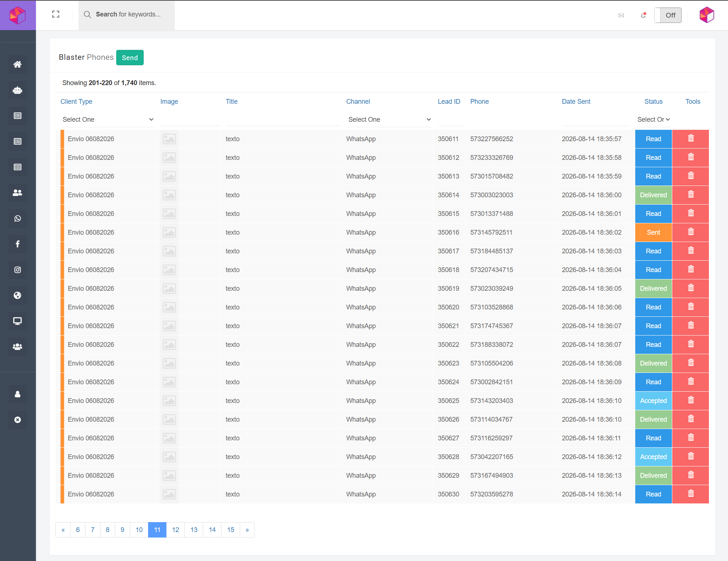Open the Client Type filter dropdown
728x561 pixels.
coord(107,120)
